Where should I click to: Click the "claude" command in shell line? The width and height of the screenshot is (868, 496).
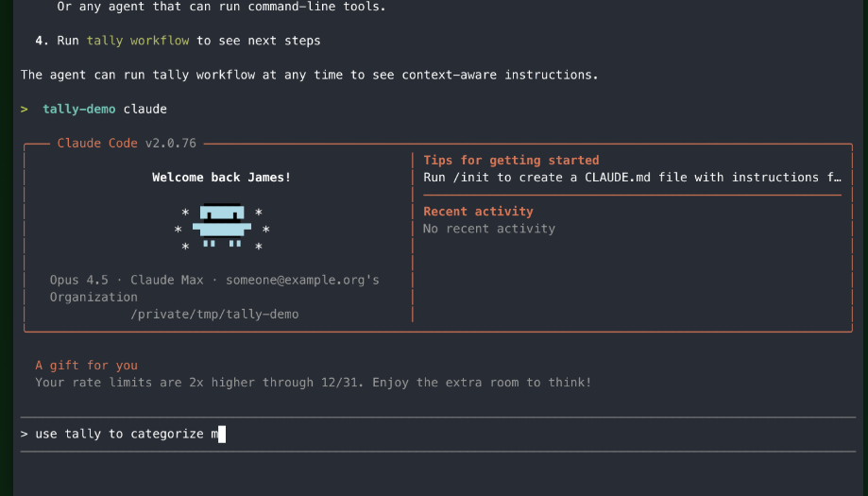[x=145, y=109]
